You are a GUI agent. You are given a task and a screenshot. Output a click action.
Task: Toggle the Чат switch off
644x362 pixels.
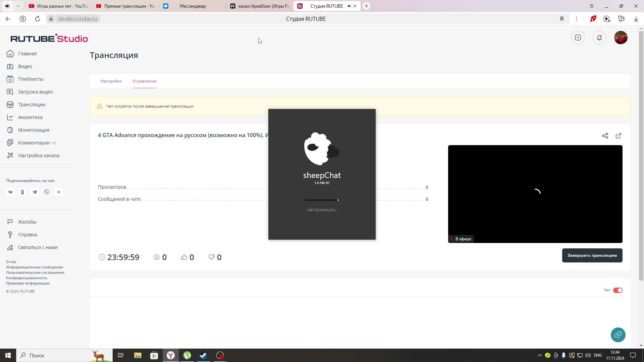click(618, 290)
